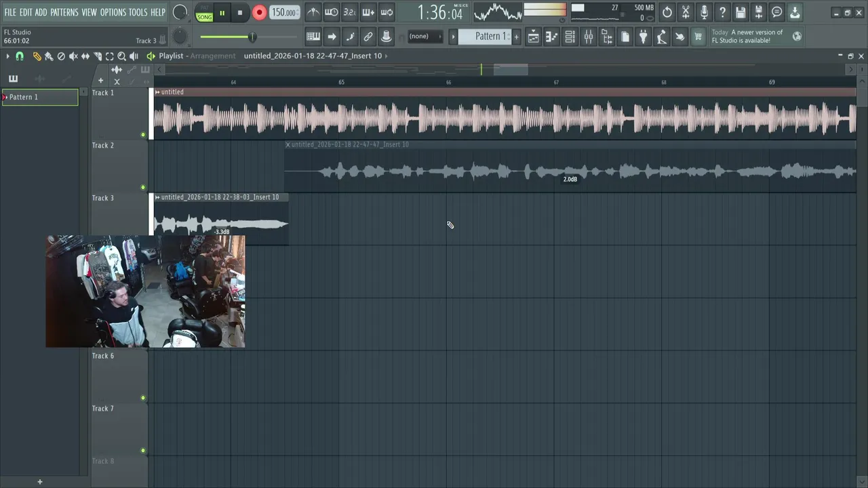868x488 pixels.
Task: Open the plugin picker plug icon
Action: pyautogui.click(x=644, y=37)
